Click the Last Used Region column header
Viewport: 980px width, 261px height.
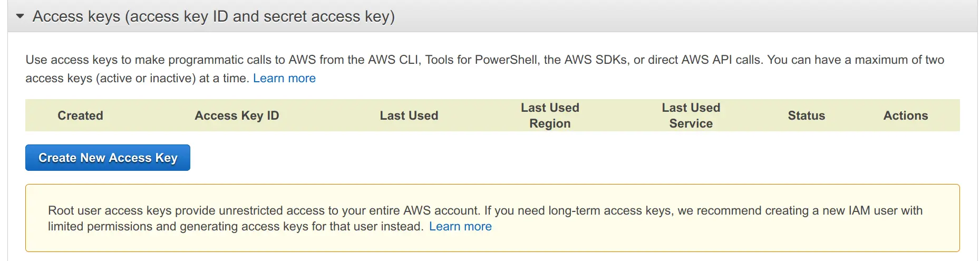(x=550, y=115)
